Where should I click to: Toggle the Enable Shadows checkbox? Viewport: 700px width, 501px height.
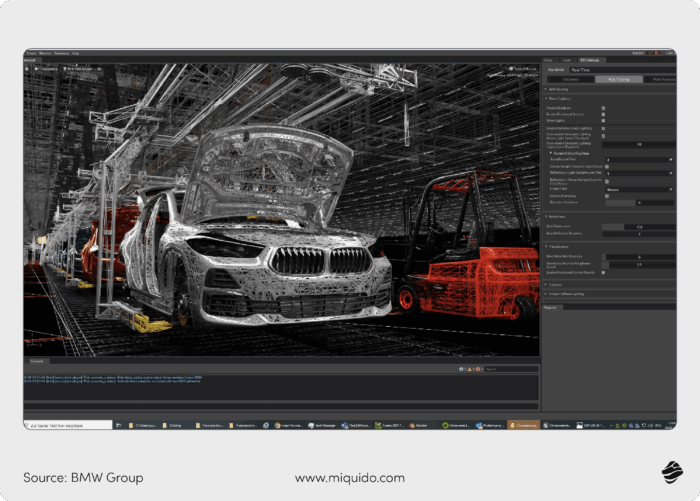point(603,108)
